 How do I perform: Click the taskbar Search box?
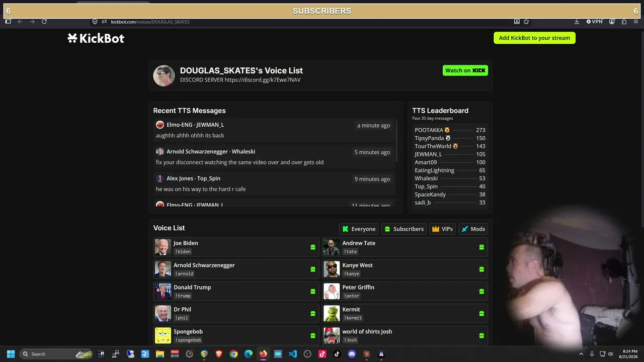coord(56,354)
